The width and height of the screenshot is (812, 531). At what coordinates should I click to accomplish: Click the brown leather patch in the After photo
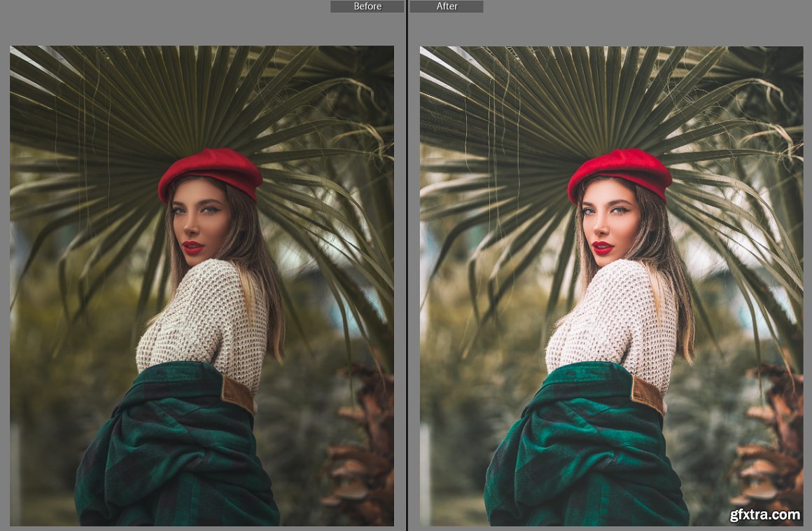647,394
